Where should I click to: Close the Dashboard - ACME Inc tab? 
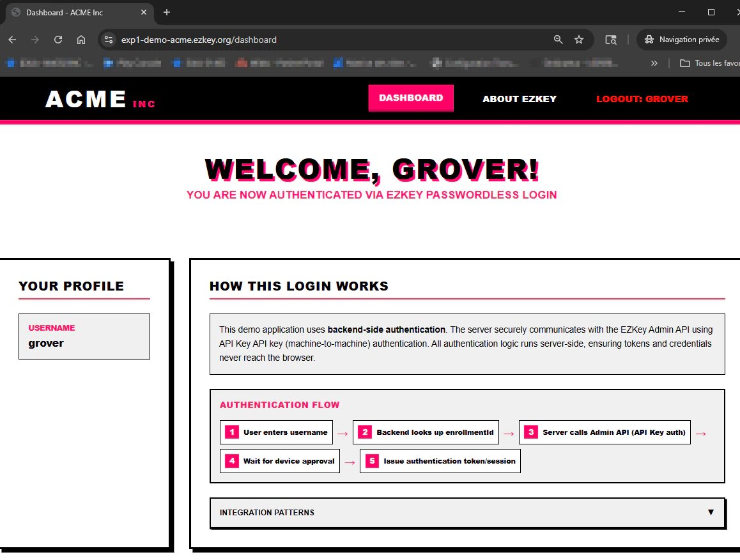[144, 12]
